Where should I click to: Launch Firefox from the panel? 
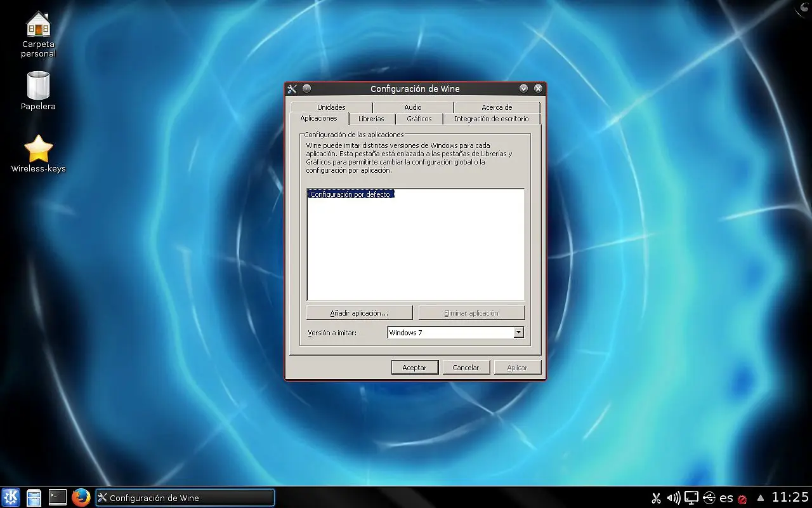81,497
